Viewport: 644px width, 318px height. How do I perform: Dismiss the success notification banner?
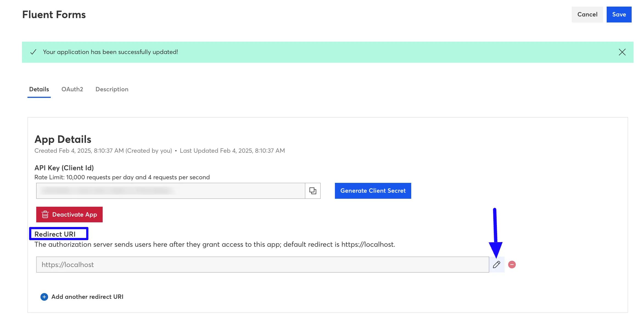click(x=622, y=52)
